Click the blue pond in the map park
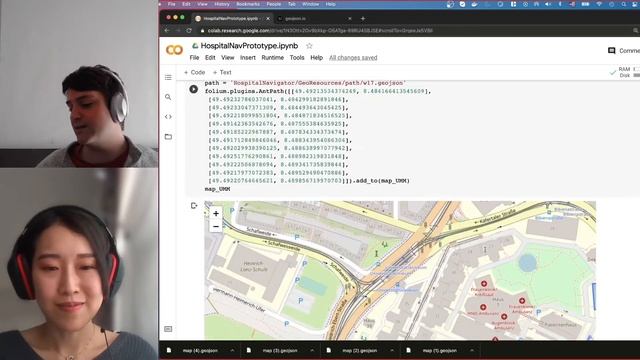Viewport: 640px width, 360px height. click(527, 263)
